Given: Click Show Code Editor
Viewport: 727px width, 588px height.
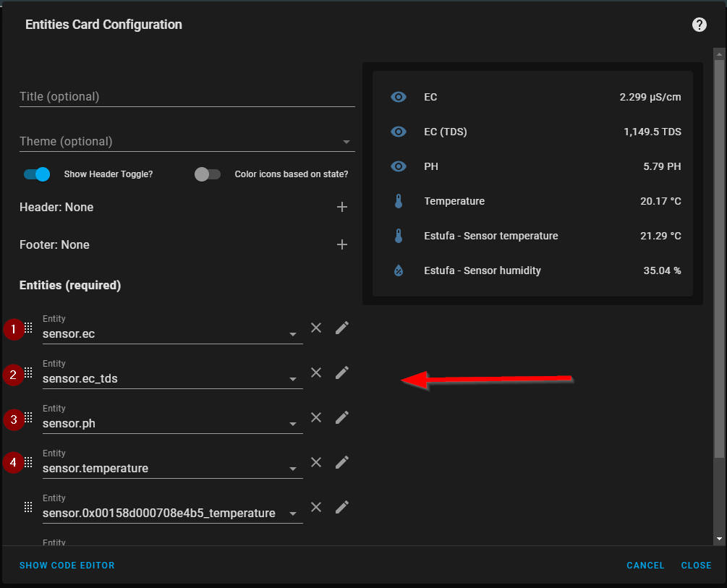Looking at the screenshot, I should point(67,565).
